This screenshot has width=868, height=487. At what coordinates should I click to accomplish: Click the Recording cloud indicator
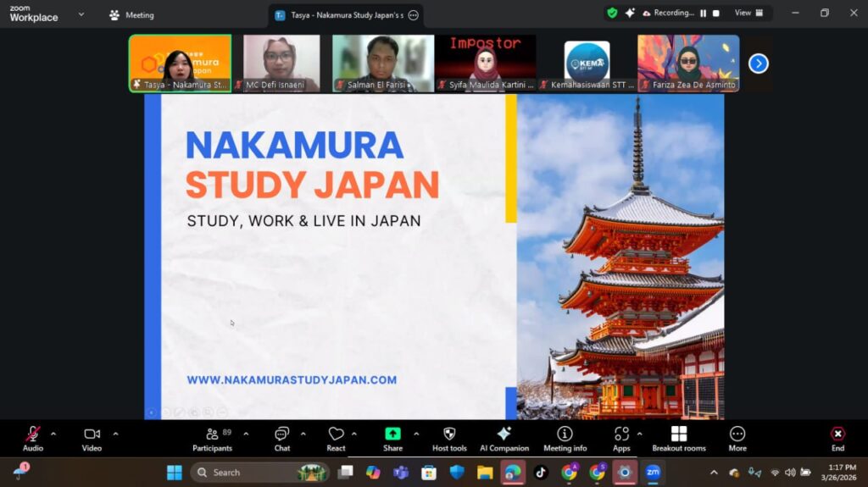pyautogui.click(x=668, y=13)
